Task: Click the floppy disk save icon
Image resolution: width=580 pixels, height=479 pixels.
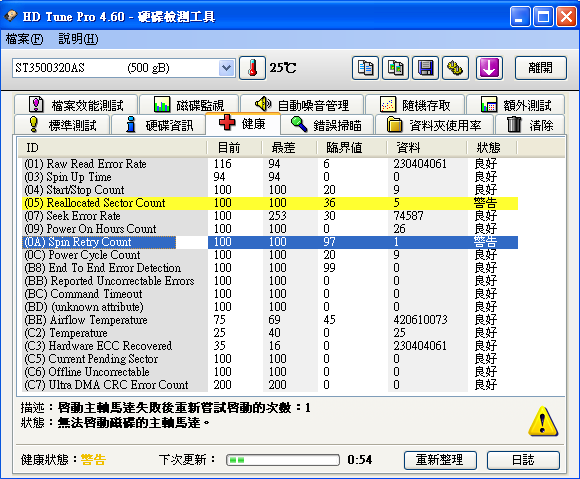Action: [425, 68]
